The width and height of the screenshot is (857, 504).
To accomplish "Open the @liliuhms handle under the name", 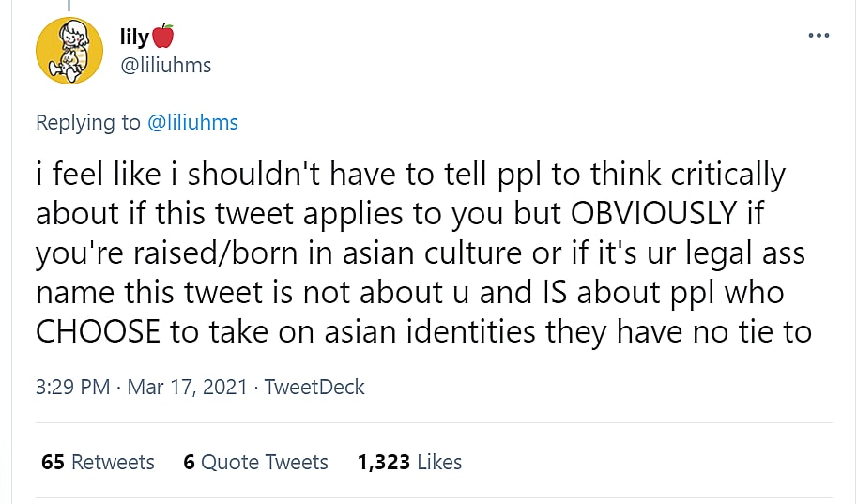I will pos(166,65).
